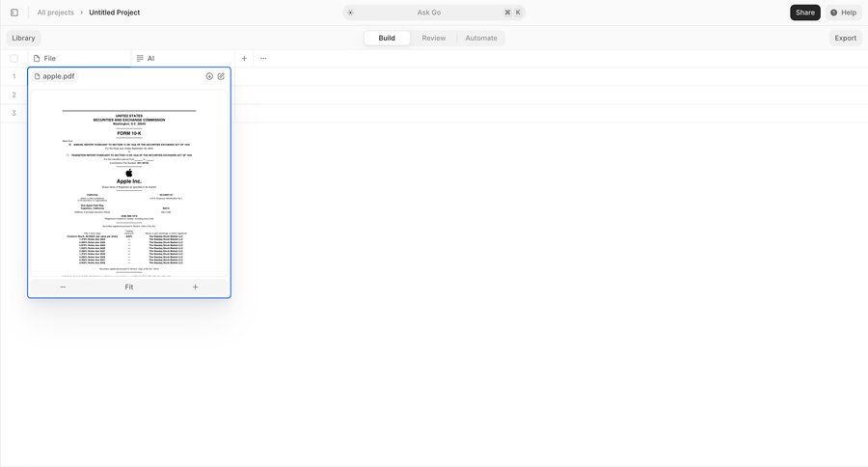Open the column more-options ellipsis
The image size is (868, 467).
263,58
